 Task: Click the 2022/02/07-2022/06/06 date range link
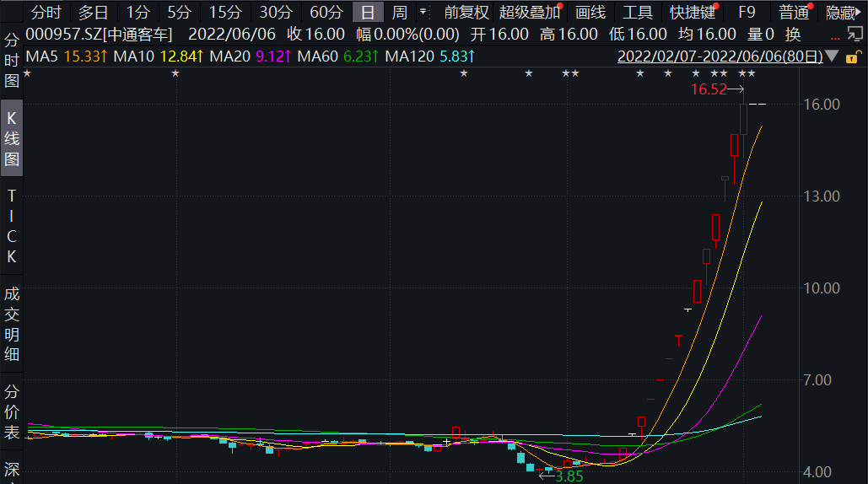point(720,56)
